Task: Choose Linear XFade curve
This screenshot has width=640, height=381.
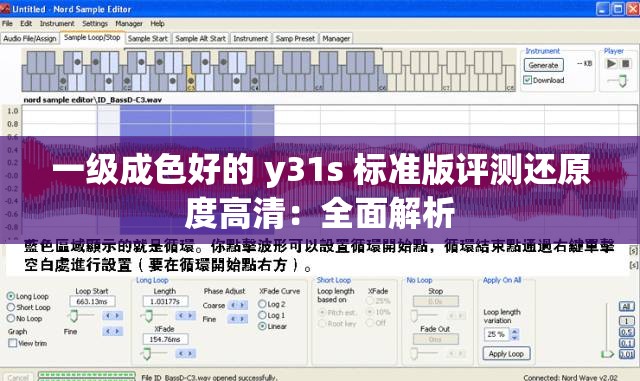Action: pos(262,326)
